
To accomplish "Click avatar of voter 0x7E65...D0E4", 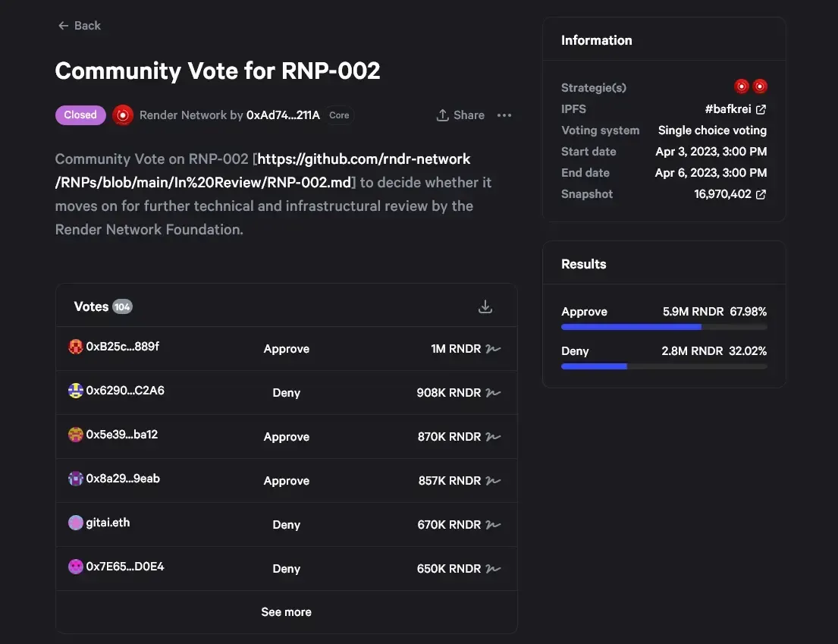I will (75, 567).
